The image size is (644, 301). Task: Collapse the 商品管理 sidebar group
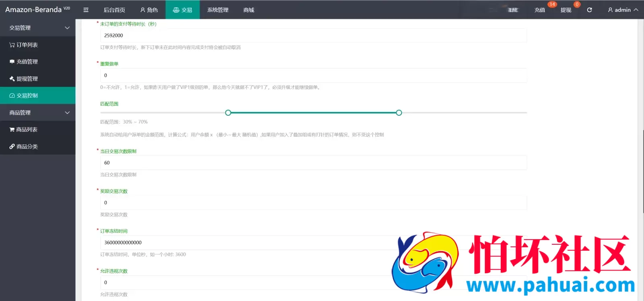pos(38,113)
